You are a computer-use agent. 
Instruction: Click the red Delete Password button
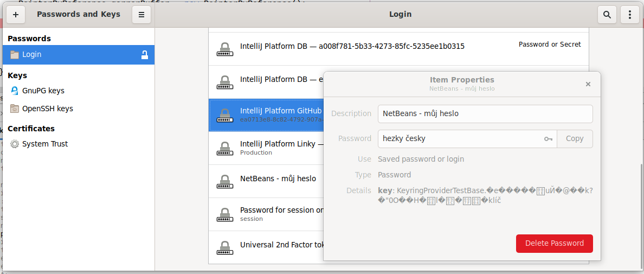pyautogui.click(x=554, y=244)
